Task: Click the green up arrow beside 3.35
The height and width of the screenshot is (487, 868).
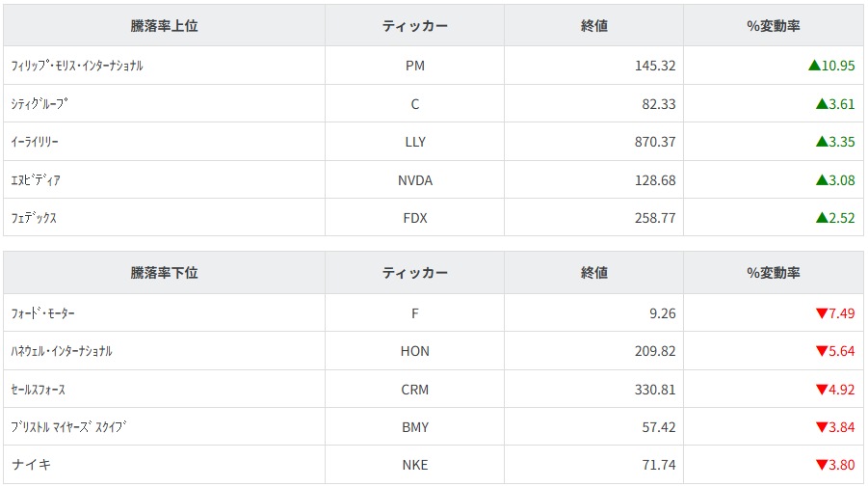Action: click(822, 142)
